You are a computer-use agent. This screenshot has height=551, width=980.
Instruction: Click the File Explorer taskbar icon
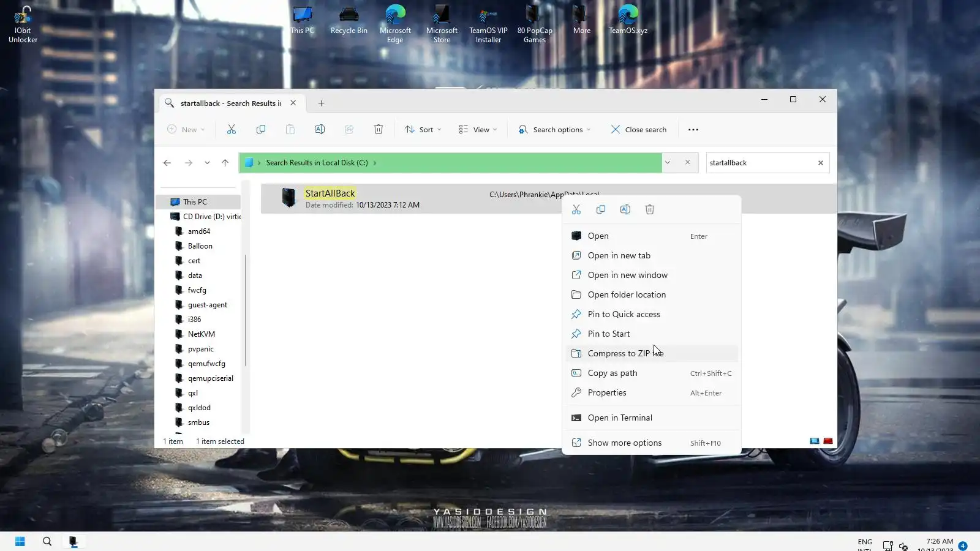pyautogui.click(x=73, y=541)
